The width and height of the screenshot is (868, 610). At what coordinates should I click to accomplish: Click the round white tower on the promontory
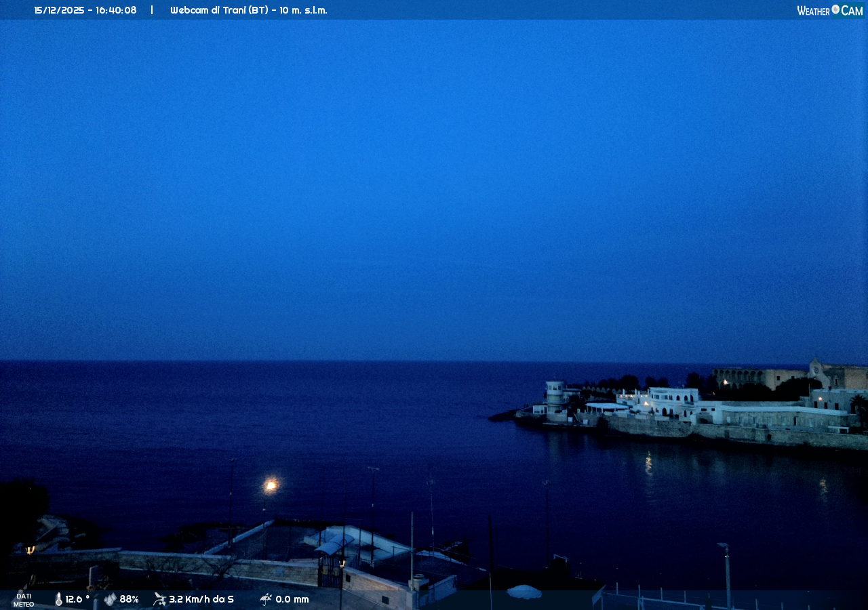tap(555, 396)
